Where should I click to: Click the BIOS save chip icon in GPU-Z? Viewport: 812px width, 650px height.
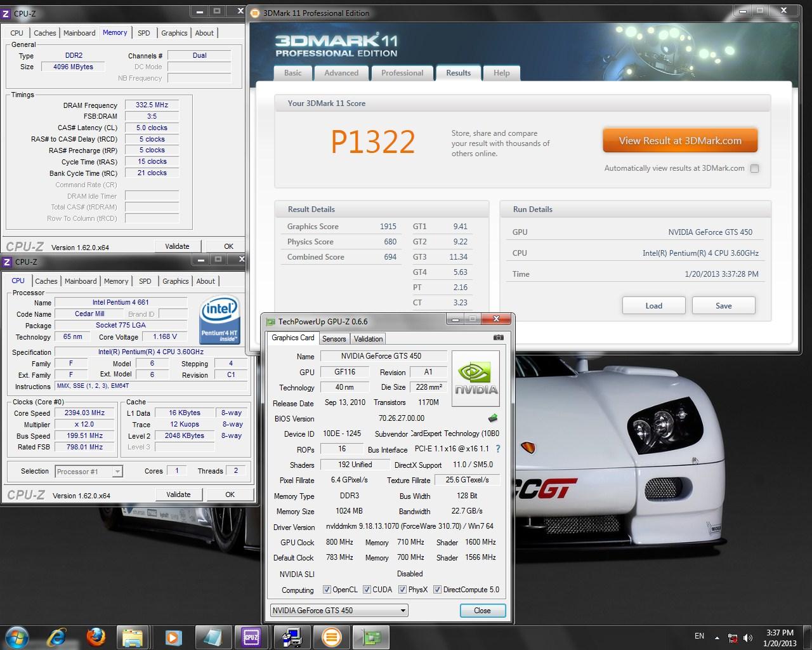(493, 418)
